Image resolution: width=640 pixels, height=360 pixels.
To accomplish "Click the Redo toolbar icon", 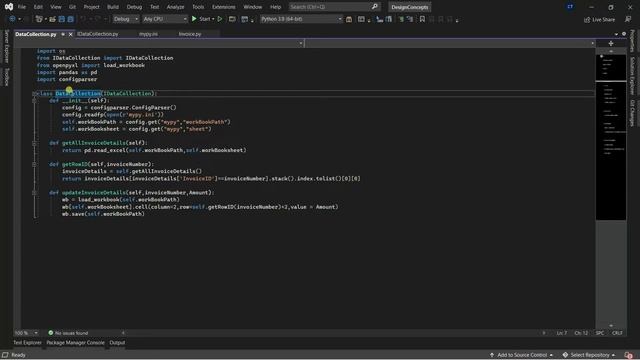I will (x=98, y=19).
